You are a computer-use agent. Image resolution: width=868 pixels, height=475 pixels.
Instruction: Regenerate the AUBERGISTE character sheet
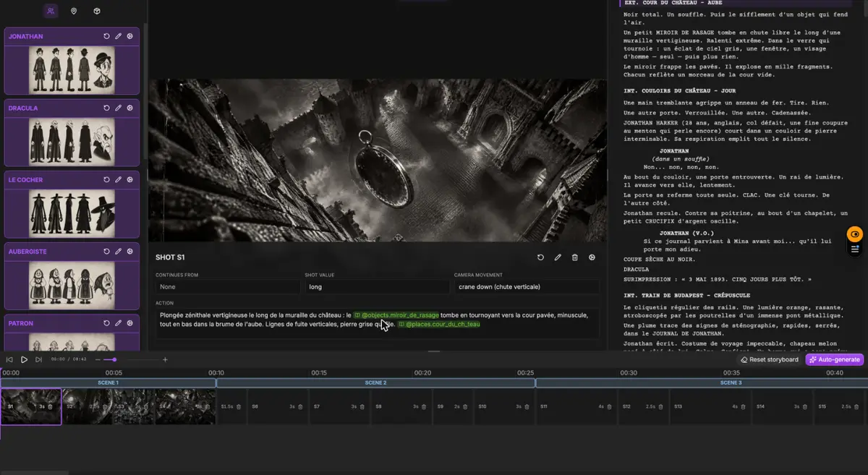106,252
